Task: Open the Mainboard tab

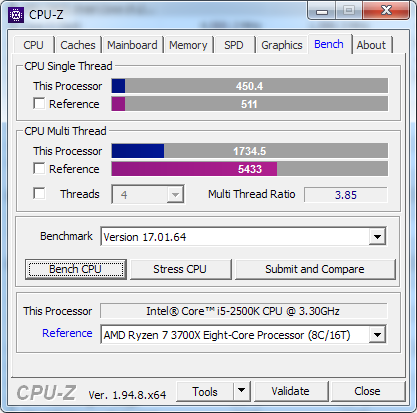Action: pyautogui.click(x=132, y=45)
